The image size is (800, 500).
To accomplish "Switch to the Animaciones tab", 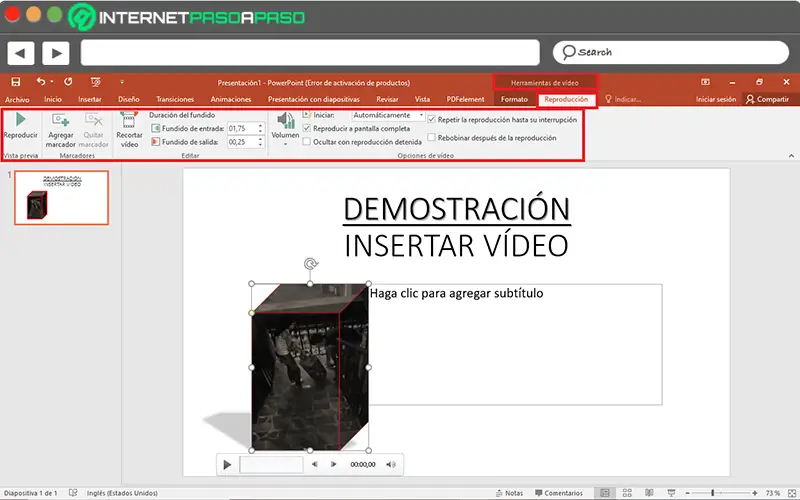I will [x=231, y=99].
